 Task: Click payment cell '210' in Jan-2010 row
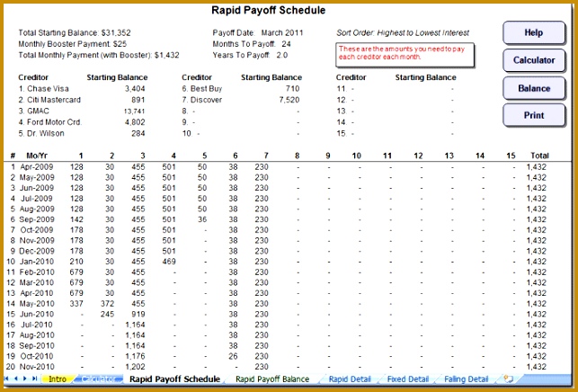[76, 262]
